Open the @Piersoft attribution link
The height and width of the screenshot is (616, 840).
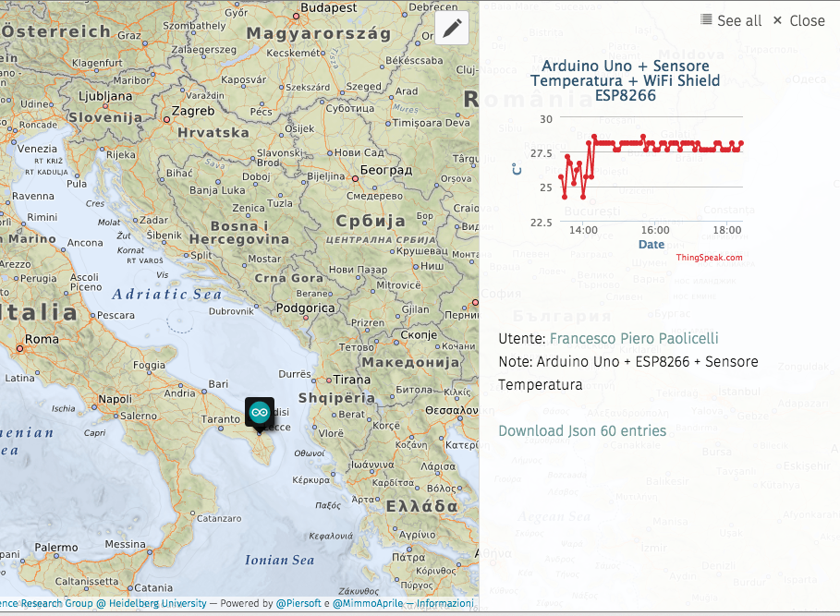click(x=298, y=603)
